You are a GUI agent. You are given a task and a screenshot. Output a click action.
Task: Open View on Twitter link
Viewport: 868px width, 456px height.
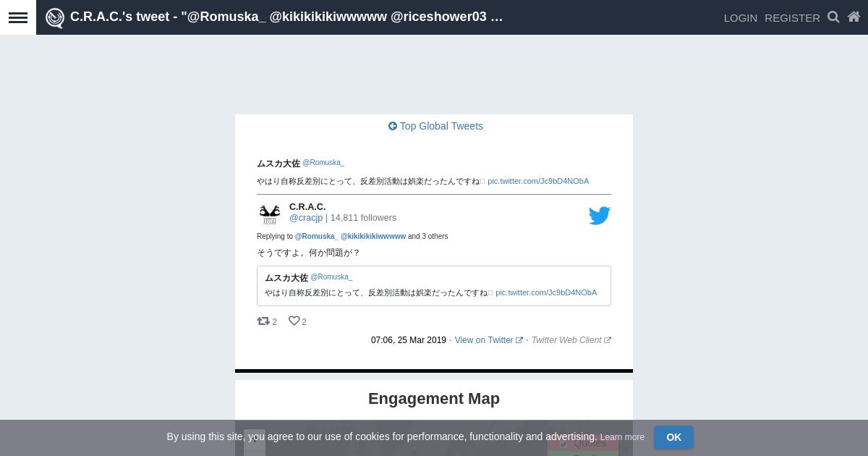pyautogui.click(x=489, y=340)
